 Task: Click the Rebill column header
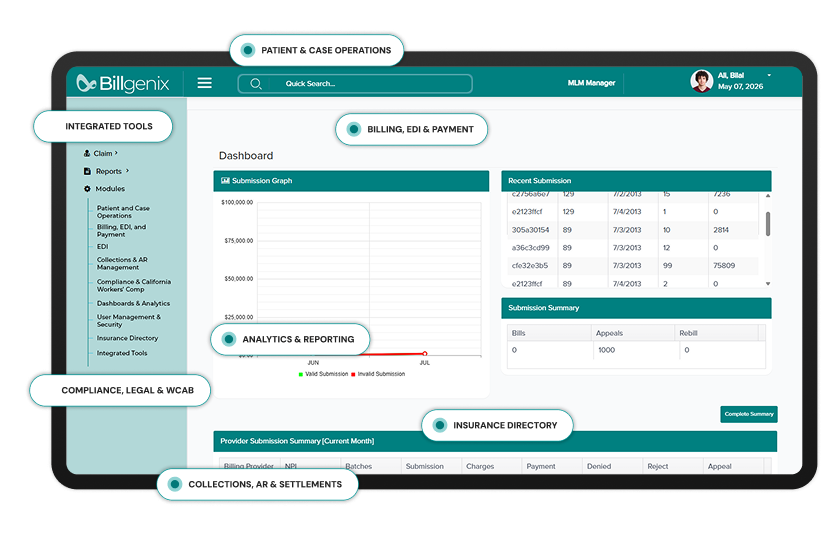[x=716, y=333]
